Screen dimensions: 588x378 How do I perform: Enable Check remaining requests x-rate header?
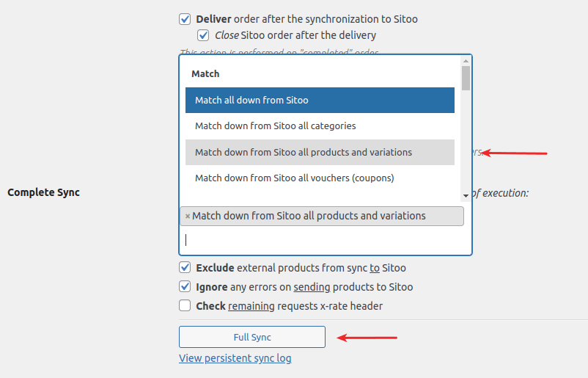(185, 306)
